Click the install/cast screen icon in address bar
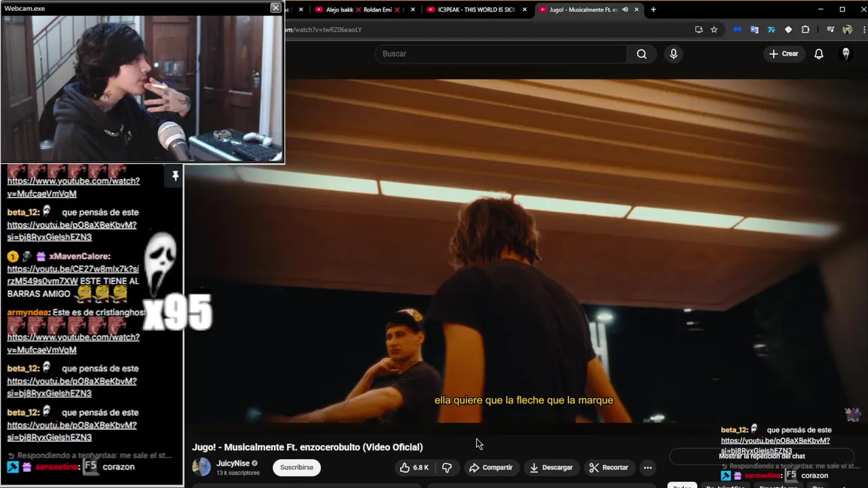 click(x=699, y=30)
